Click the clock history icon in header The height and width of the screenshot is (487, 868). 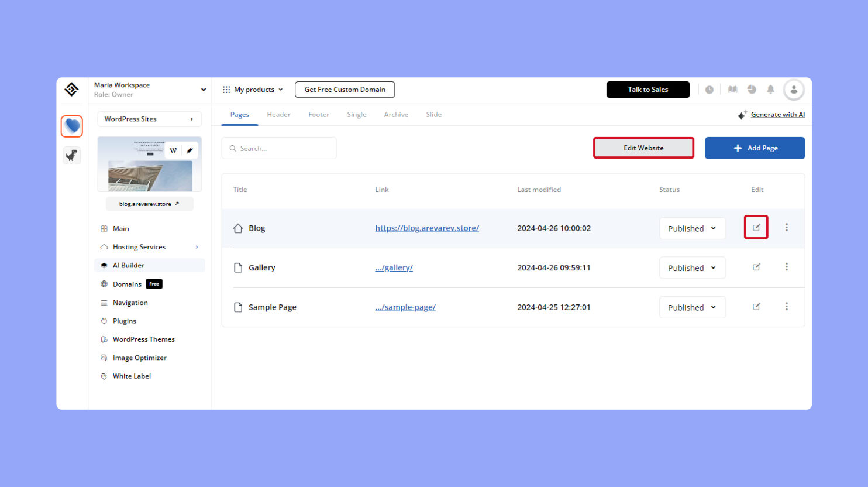pos(709,89)
